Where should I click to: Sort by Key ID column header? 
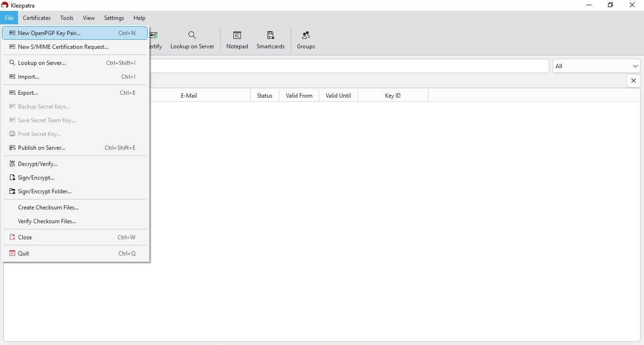[x=393, y=96]
